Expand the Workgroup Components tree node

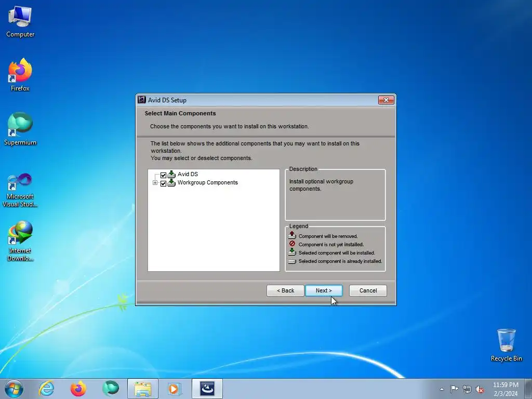click(155, 183)
